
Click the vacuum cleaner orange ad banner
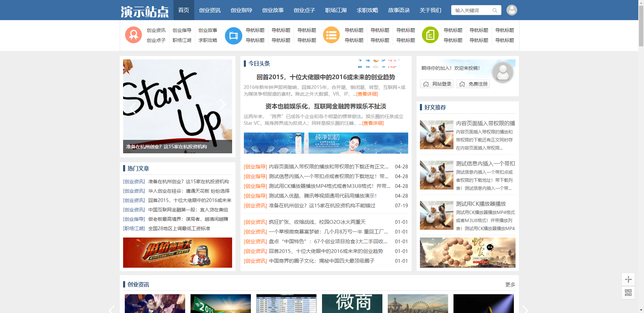tap(177, 253)
